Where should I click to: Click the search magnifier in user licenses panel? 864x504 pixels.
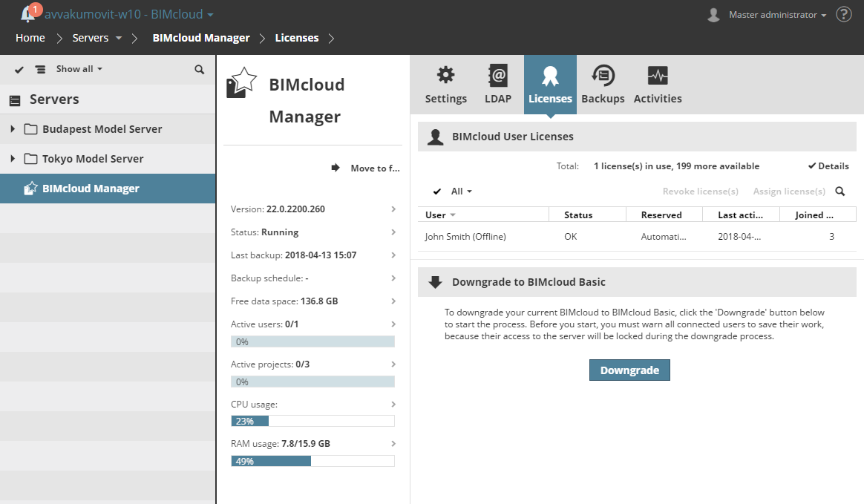[x=839, y=191]
